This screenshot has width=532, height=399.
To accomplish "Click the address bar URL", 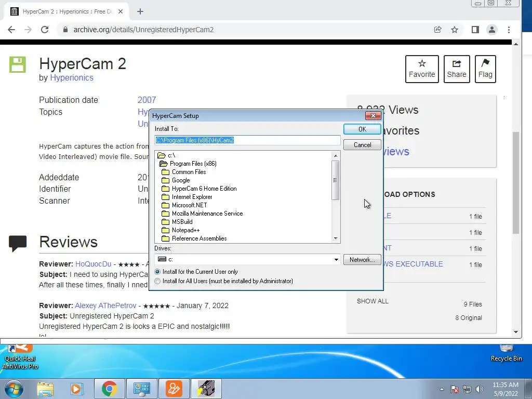I will click(143, 30).
